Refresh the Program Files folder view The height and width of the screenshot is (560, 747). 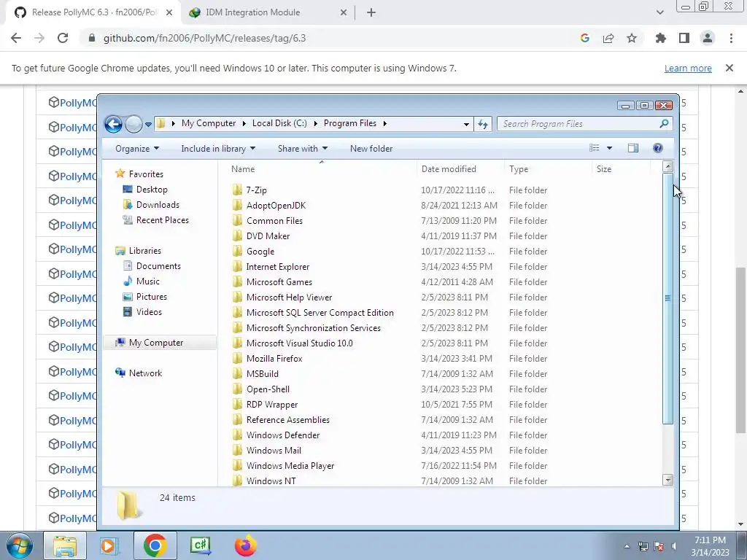[483, 124]
